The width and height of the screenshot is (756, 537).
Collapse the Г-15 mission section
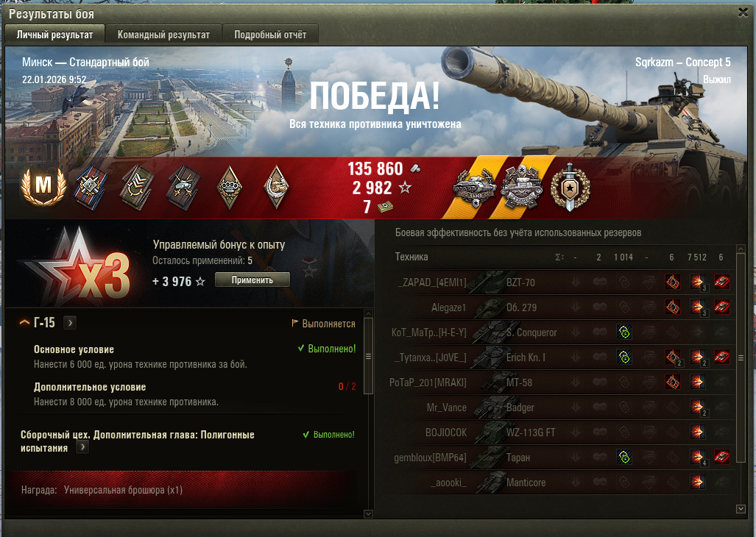coord(24,322)
